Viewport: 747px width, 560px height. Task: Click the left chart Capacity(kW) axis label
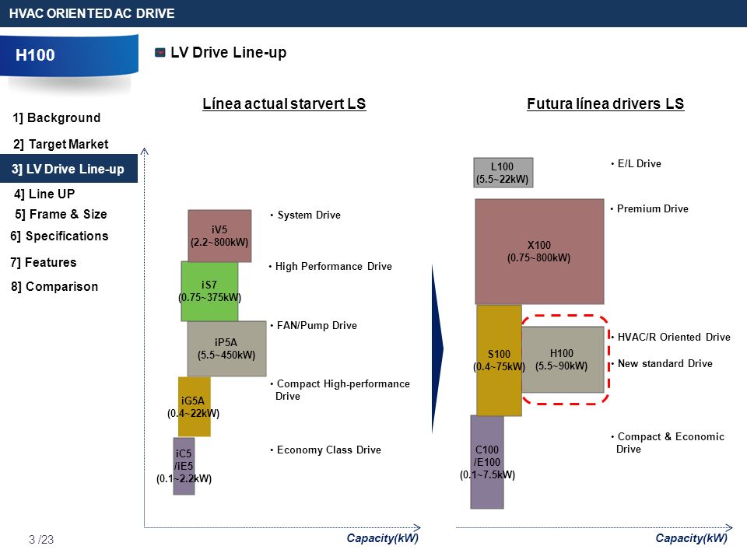383,538
